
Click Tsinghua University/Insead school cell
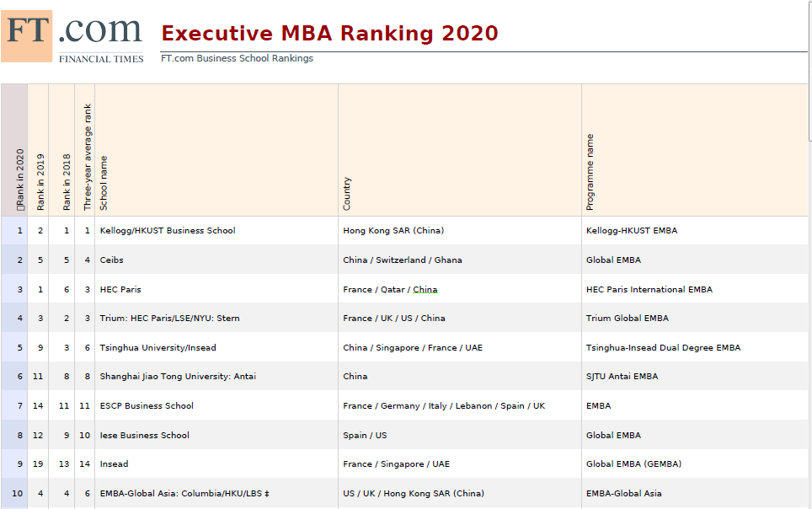tap(158, 347)
